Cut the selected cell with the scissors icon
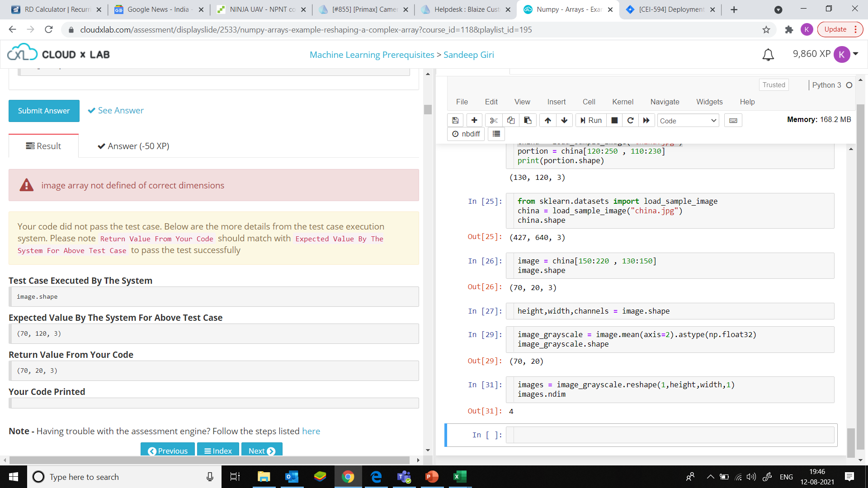Viewport: 868px width, 488px height. [493, 120]
